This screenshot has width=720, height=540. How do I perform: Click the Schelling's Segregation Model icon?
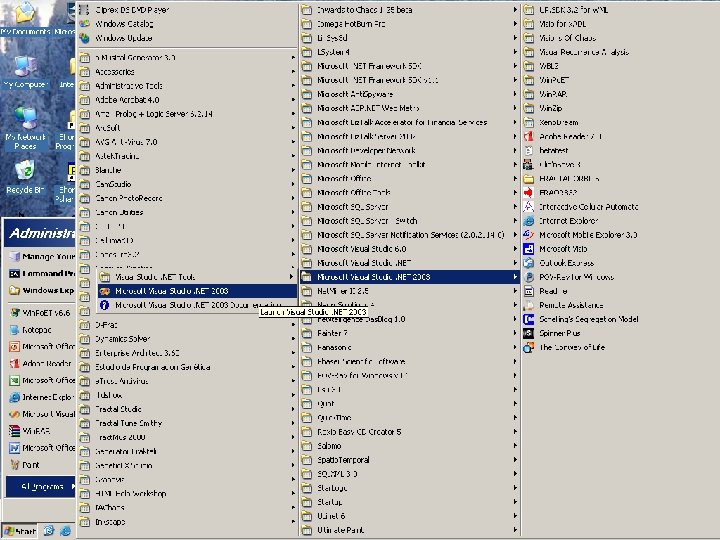tap(529, 319)
